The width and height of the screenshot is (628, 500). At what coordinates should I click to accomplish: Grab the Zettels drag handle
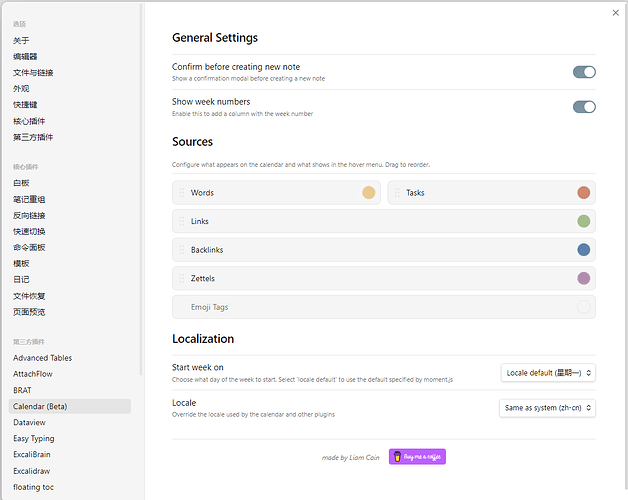(x=182, y=278)
